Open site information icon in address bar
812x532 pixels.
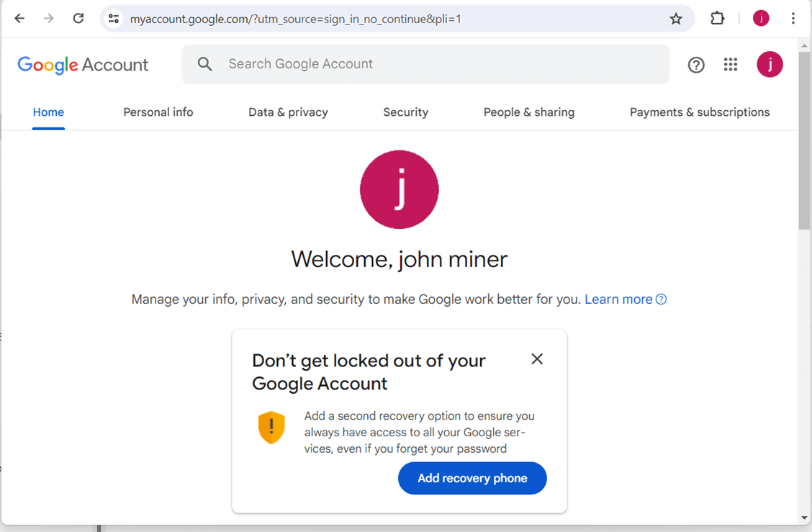click(114, 19)
